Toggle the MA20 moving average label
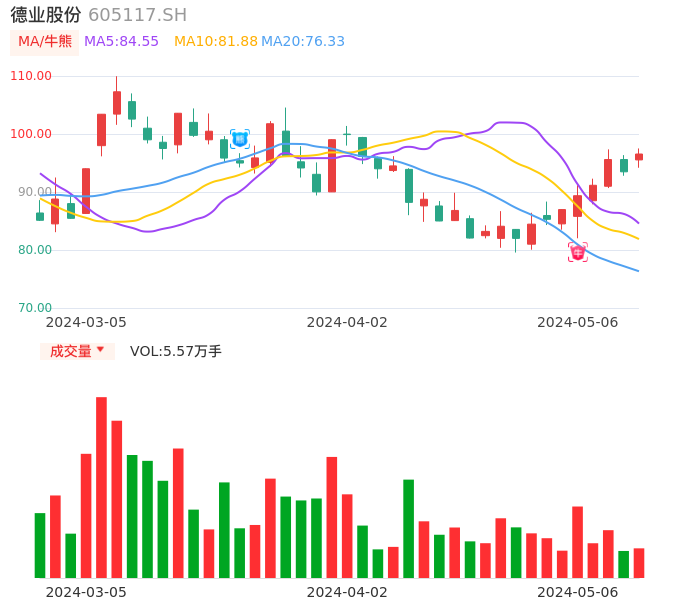The width and height of the screenshot is (686, 606). click(302, 42)
